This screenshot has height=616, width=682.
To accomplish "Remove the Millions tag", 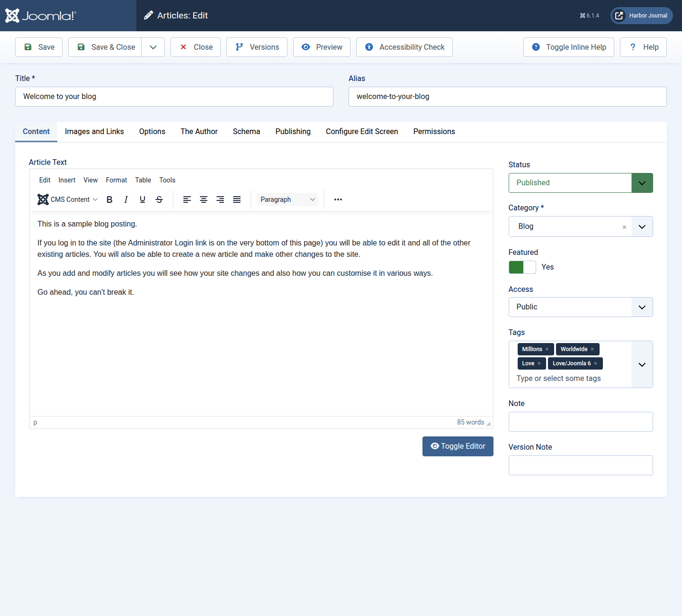I will [x=547, y=349].
